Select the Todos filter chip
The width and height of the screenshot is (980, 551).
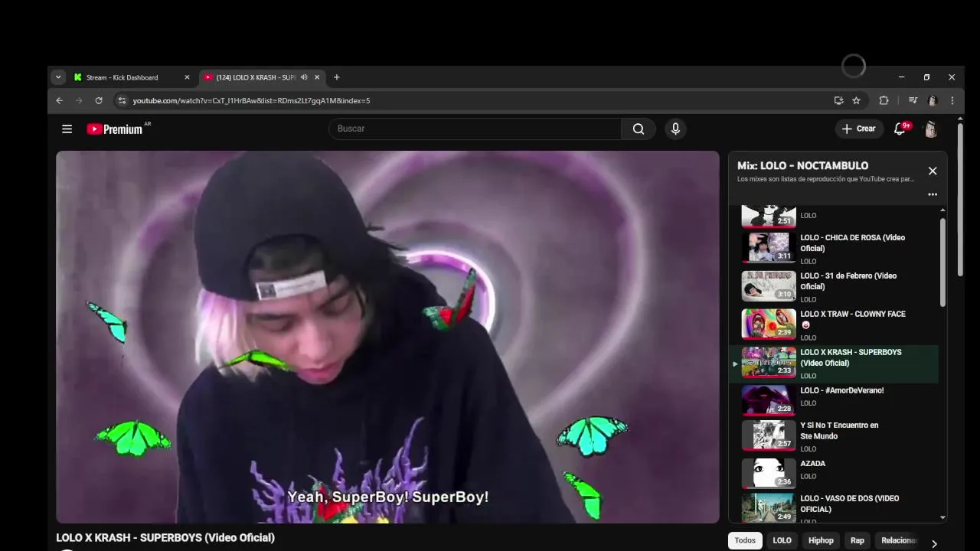pos(745,540)
